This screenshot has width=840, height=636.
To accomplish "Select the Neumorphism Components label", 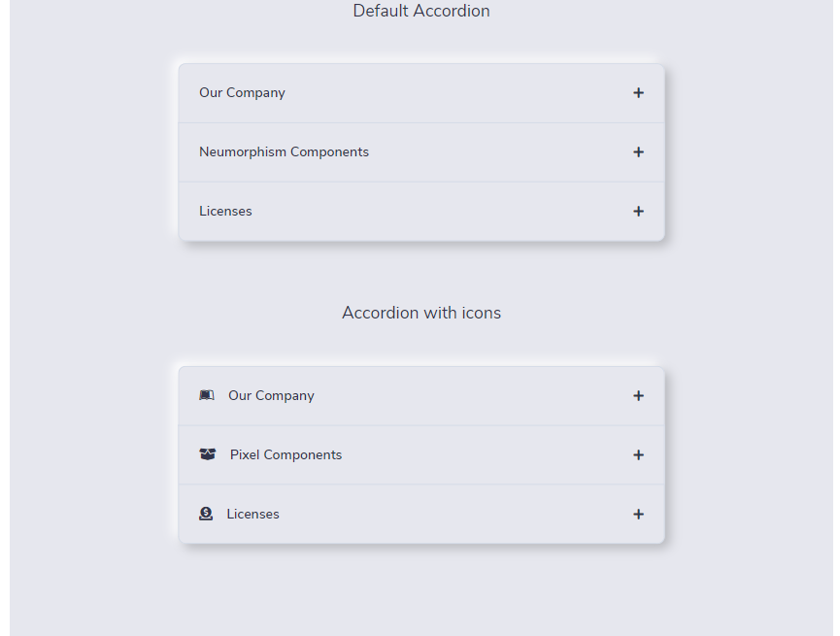I will click(284, 152).
